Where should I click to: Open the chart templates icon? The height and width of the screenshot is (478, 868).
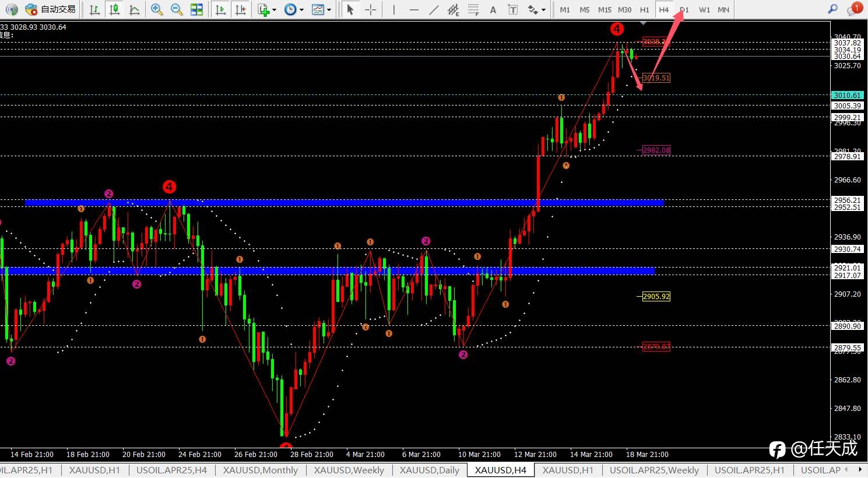(x=318, y=9)
